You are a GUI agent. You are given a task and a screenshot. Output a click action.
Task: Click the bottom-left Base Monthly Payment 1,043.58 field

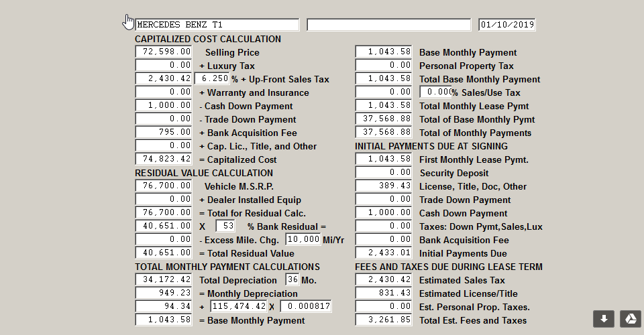pos(164,320)
